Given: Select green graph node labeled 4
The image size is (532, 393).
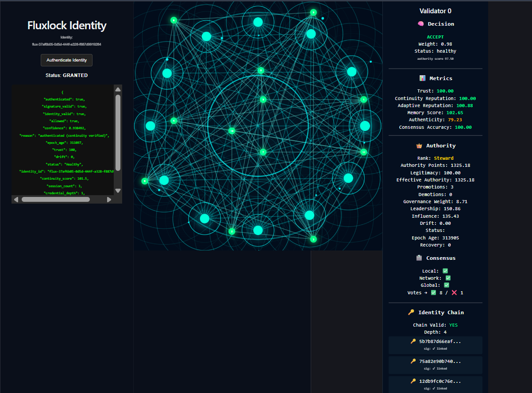Looking at the screenshot, I should pos(174,120).
